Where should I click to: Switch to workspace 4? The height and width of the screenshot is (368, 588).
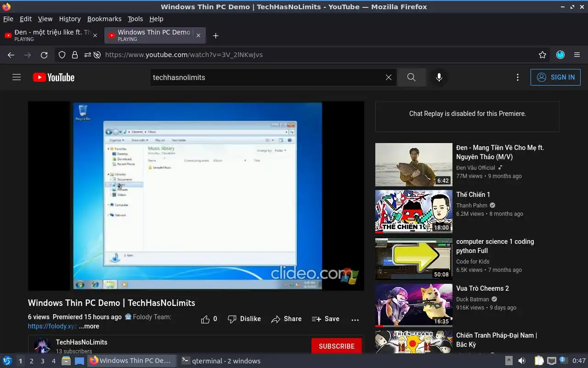pyautogui.click(x=53, y=361)
